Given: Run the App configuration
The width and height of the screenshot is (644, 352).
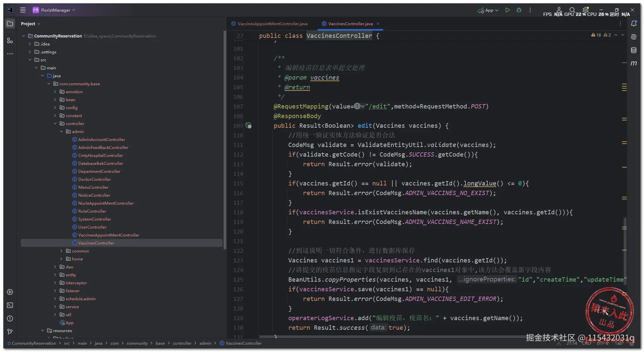Looking at the screenshot, I should click(508, 10).
